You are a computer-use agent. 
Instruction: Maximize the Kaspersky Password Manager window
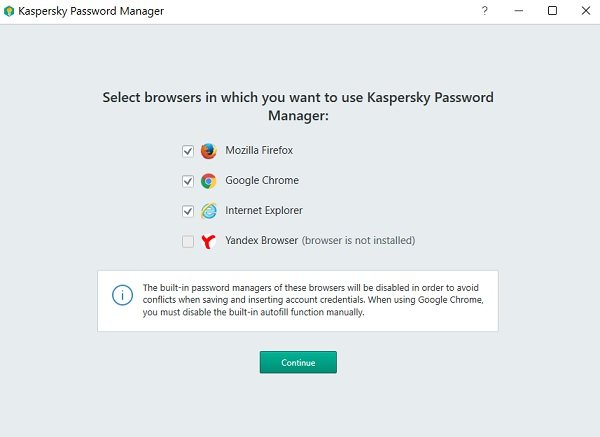click(552, 11)
